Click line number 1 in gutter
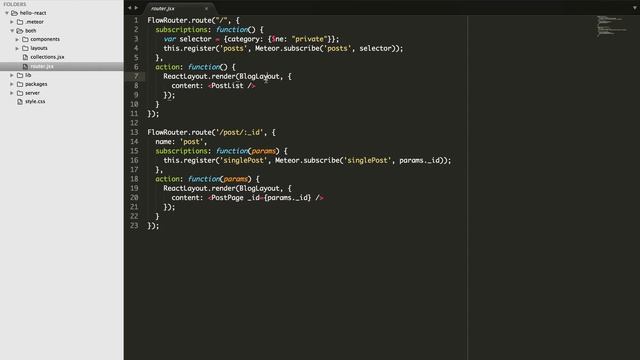640x360 pixels. click(x=136, y=20)
